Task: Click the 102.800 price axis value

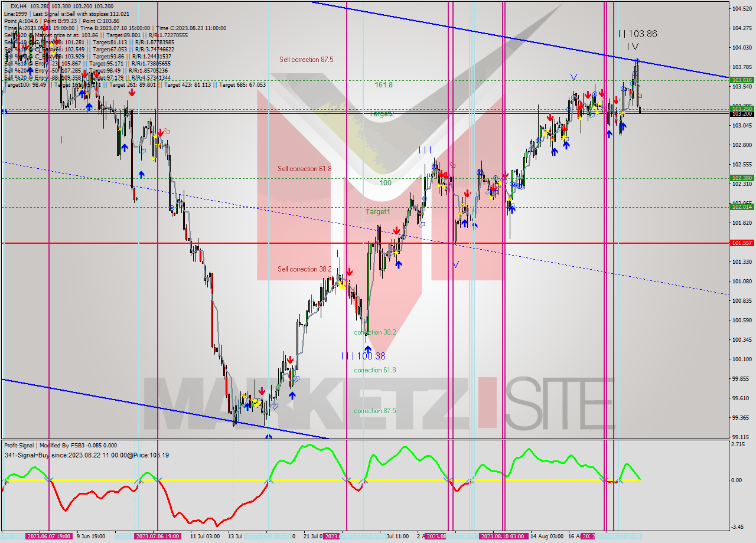Action: point(741,145)
